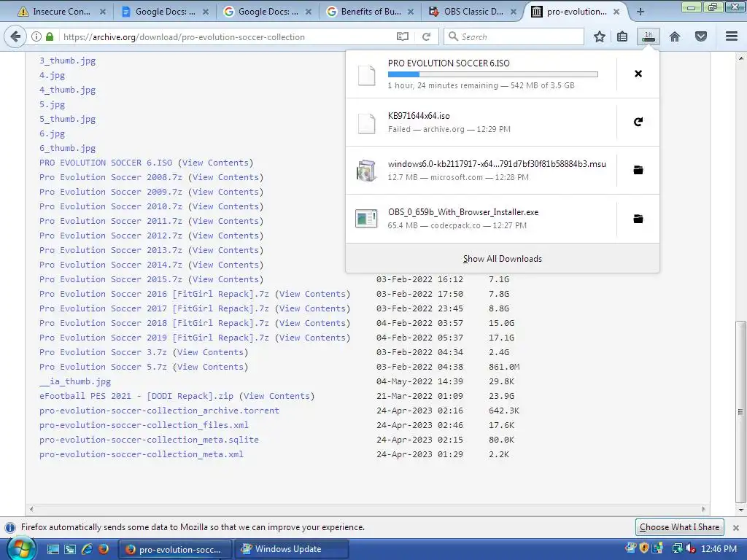Click horizontal scrollbar right arrow
The height and width of the screenshot is (560, 747).
tap(704, 509)
